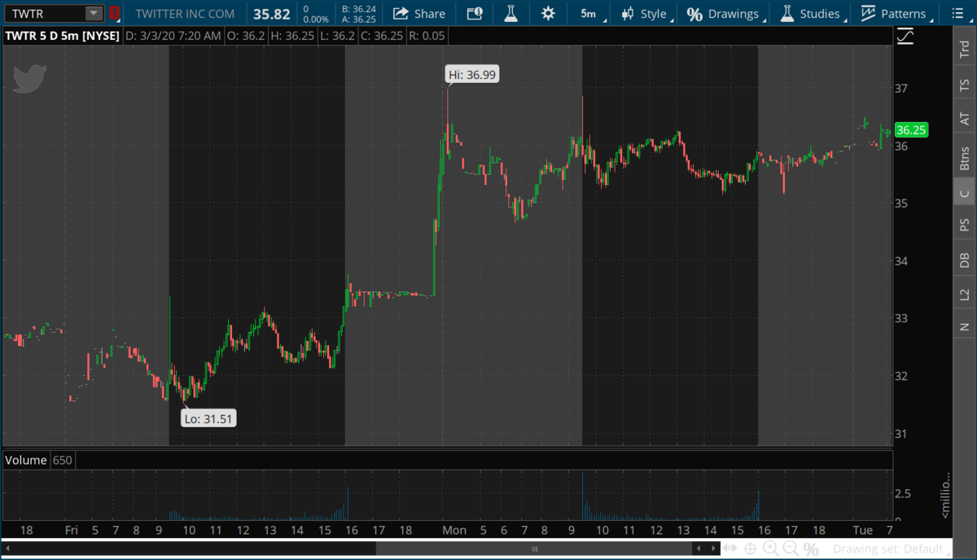Image resolution: width=977 pixels, height=560 pixels.
Task: Open the N sidebar tab
Action: click(x=965, y=327)
